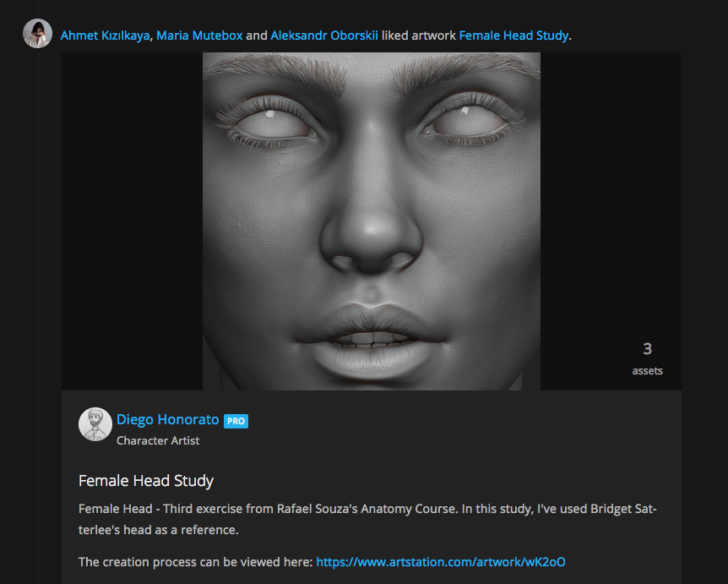The image size is (728, 584).
Task: Open Aleksandr Oborskii's profile link
Action: point(324,35)
